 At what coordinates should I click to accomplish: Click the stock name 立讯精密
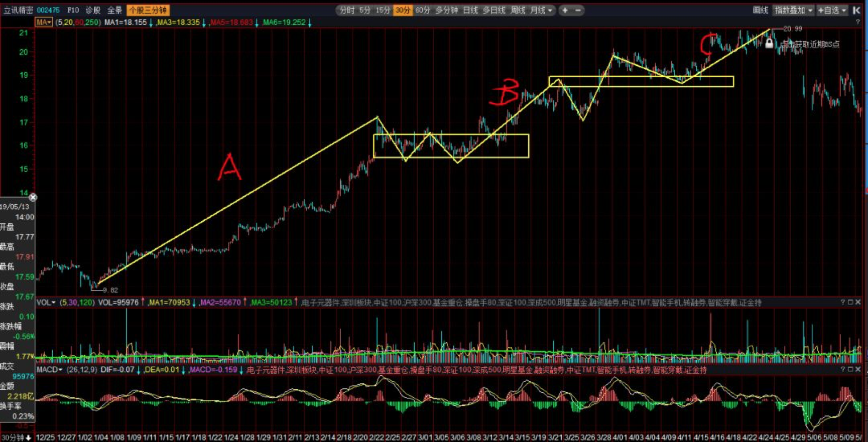18,10
